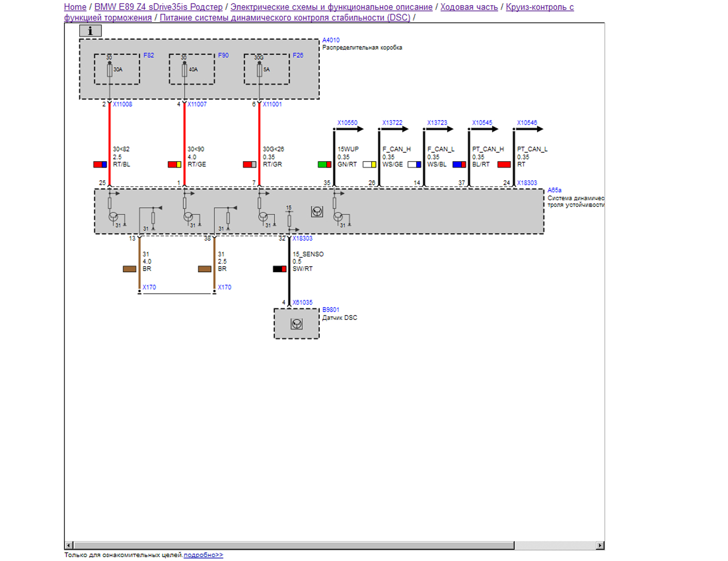Open the Home breadcrumb link
728x561 pixels.
(75, 7)
